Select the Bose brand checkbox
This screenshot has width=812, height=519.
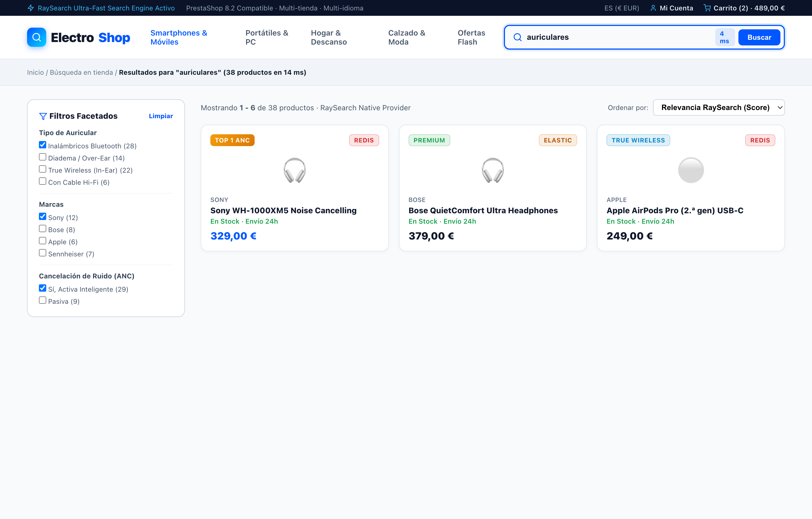click(43, 228)
